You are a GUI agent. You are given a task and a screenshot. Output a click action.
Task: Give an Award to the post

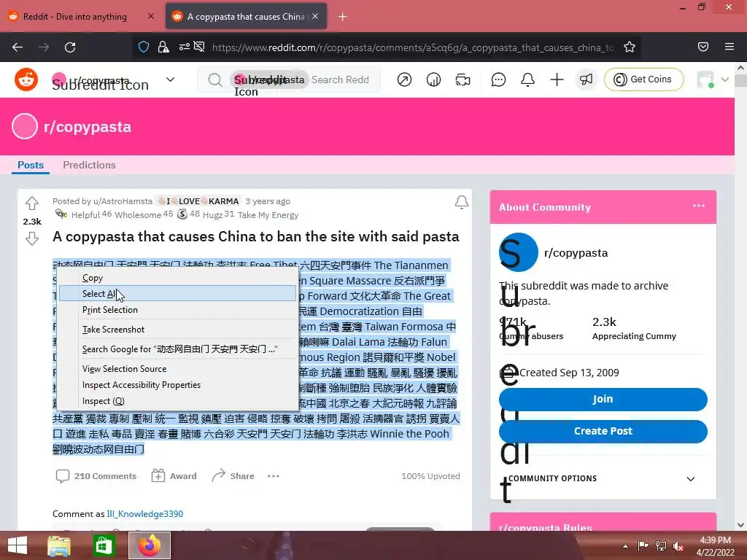tap(174, 475)
